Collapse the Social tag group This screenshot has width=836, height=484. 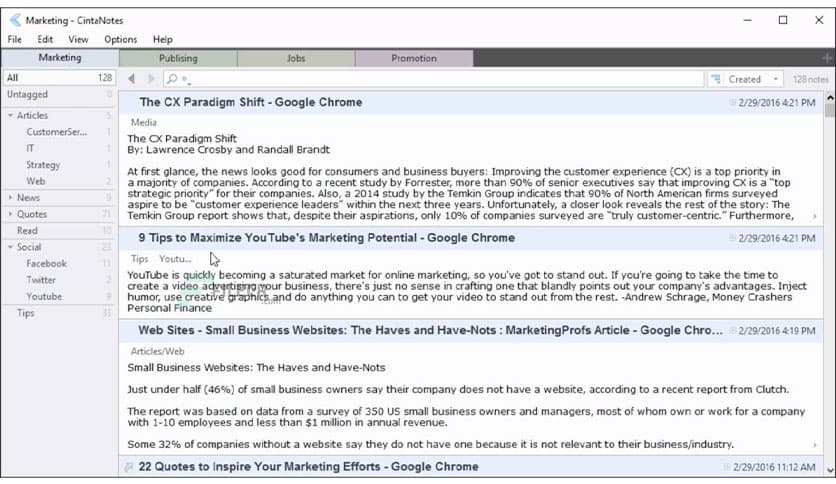pyautogui.click(x=9, y=247)
